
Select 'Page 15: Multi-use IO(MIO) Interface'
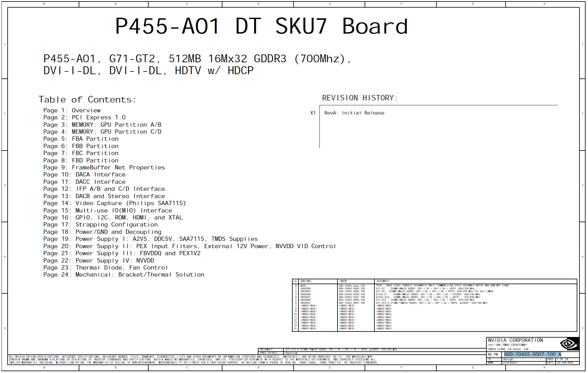click(x=108, y=211)
